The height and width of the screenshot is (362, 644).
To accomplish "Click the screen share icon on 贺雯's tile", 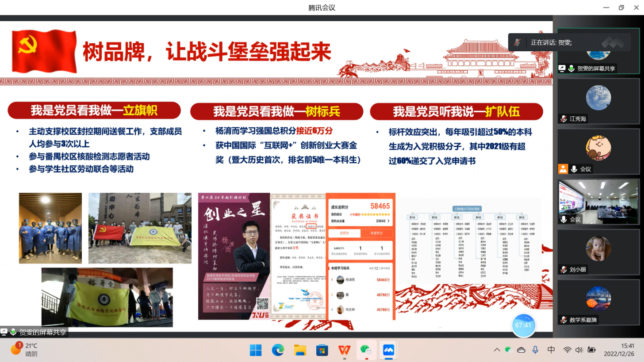I will pyautogui.click(x=562, y=69).
